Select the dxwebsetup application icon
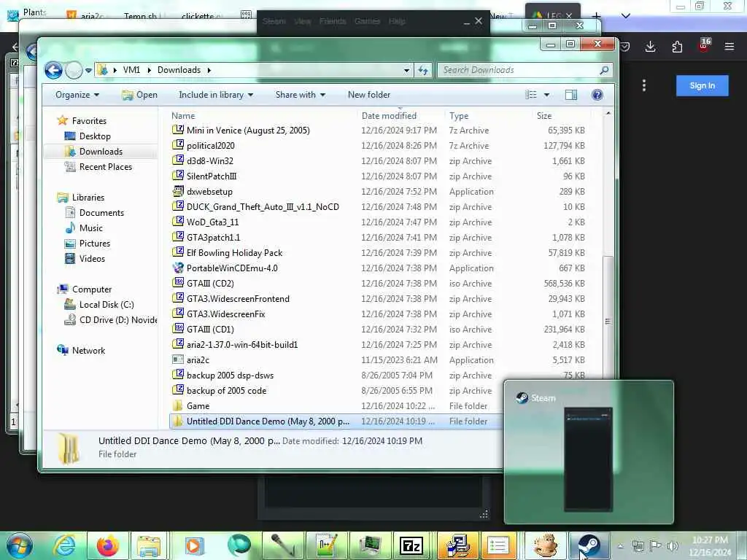The height and width of the screenshot is (560, 747). coord(178,191)
